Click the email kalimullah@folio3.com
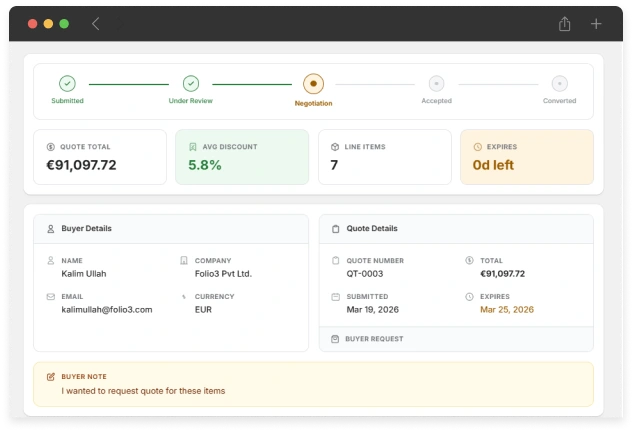Image resolution: width=634 pixels, height=432 pixels. [x=107, y=310]
